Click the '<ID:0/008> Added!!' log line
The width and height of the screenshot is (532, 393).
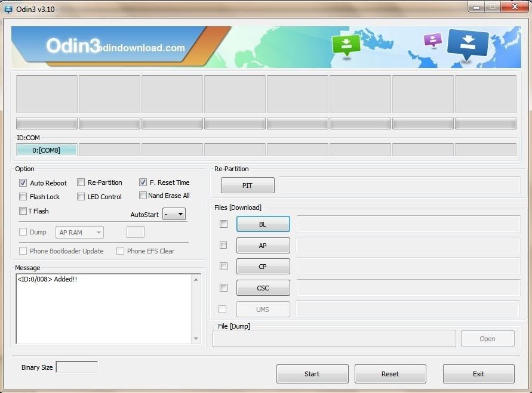tap(47, 279)
